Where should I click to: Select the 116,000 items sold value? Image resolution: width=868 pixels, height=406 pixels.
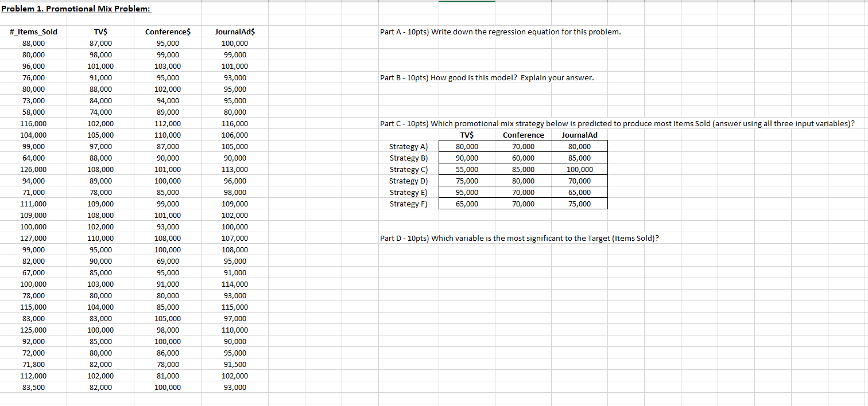click(33, 123)
